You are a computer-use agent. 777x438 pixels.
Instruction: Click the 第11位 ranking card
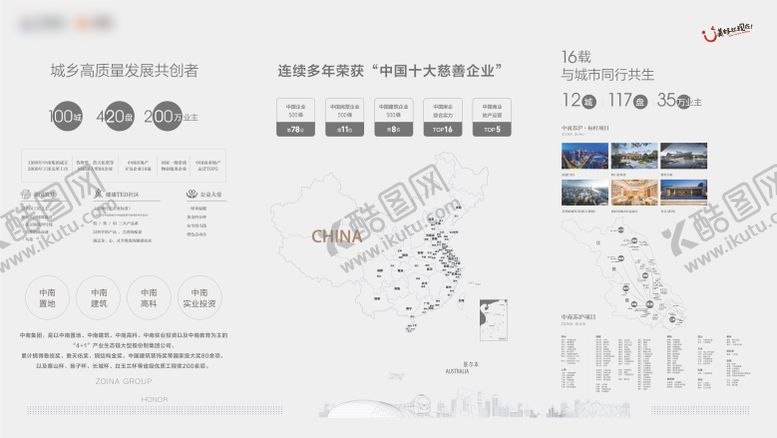pos(344,117)
